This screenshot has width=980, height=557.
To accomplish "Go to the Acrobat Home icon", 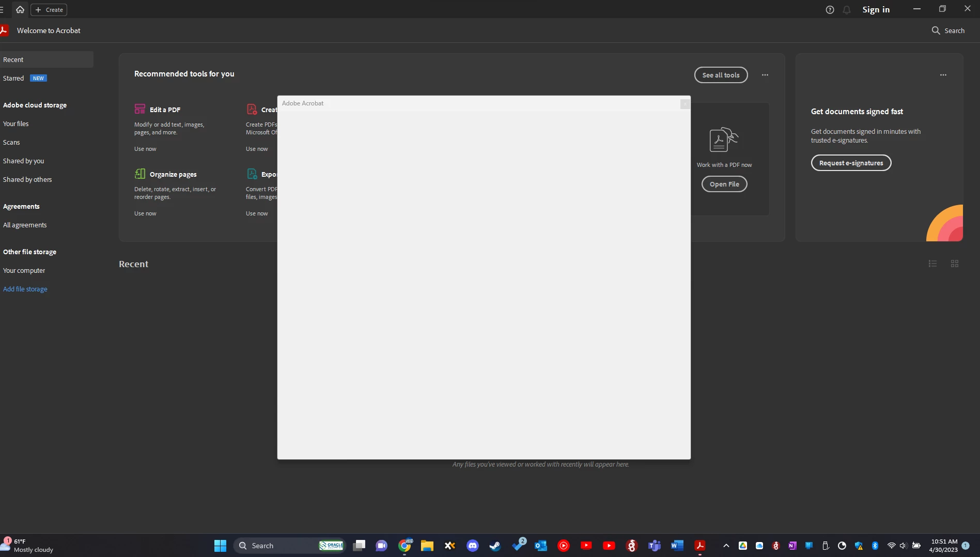I will click(20, 9).
